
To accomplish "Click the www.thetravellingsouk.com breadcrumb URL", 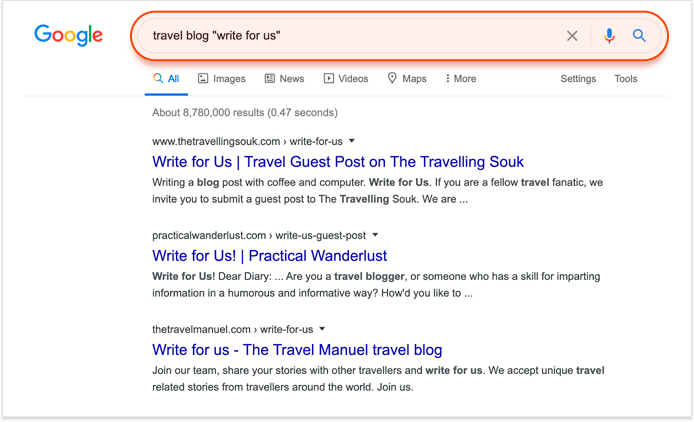I will [216, 141].
